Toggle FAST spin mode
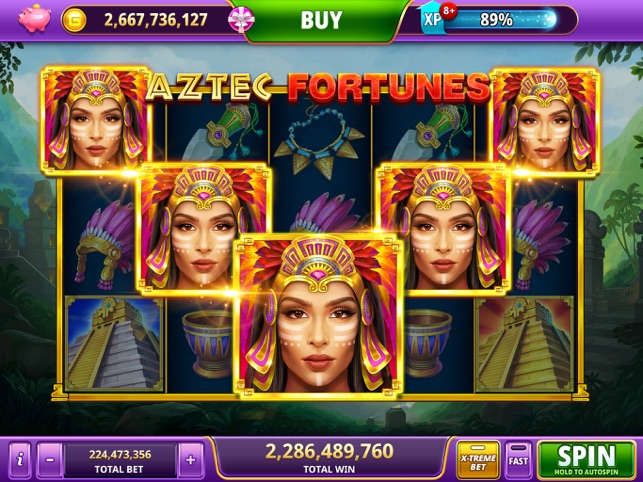This screenshot has height=482, width=643. pos(518,460)
